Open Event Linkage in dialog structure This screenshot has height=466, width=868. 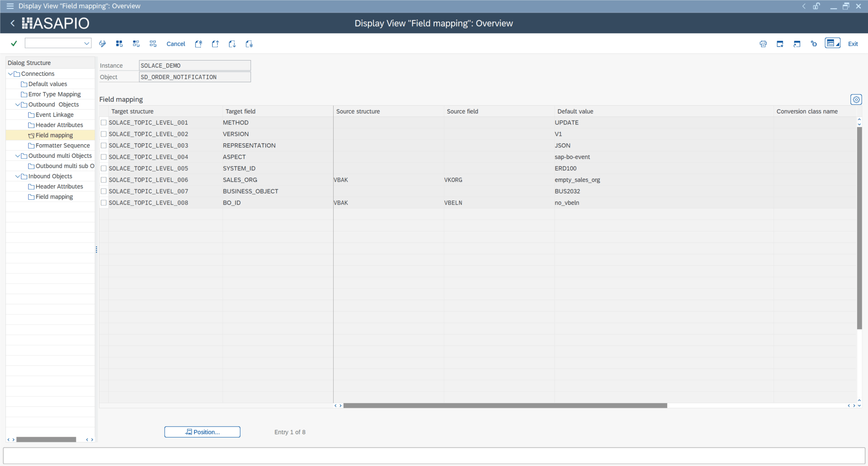tap(54, 115)
